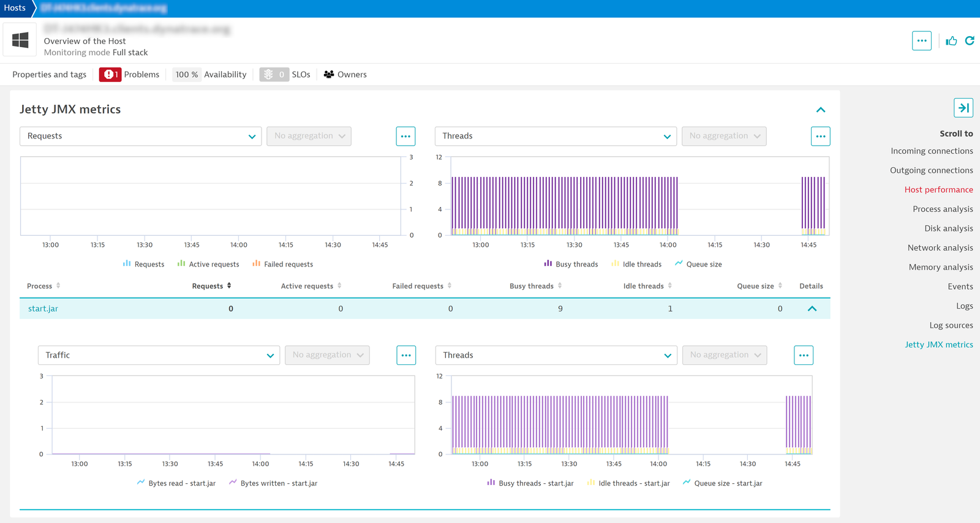Jump to Process analysis section
980x523 pixels.
point(943,209)
